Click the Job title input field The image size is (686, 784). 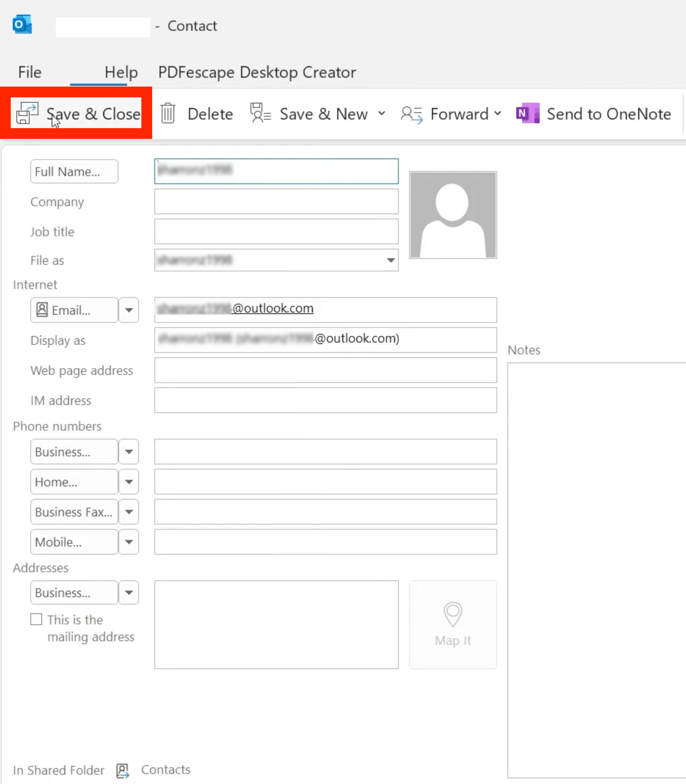click(276, 231)
